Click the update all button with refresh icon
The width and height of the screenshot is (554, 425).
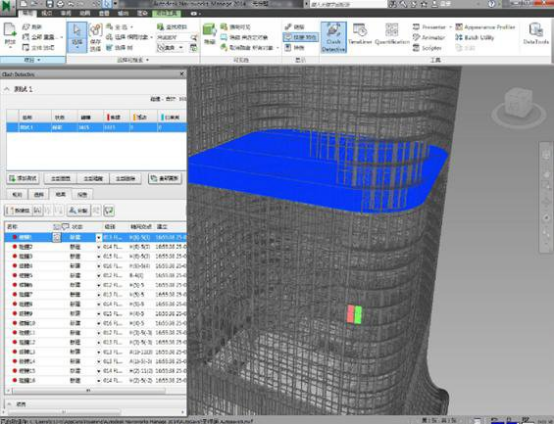(x=165, y=178)
